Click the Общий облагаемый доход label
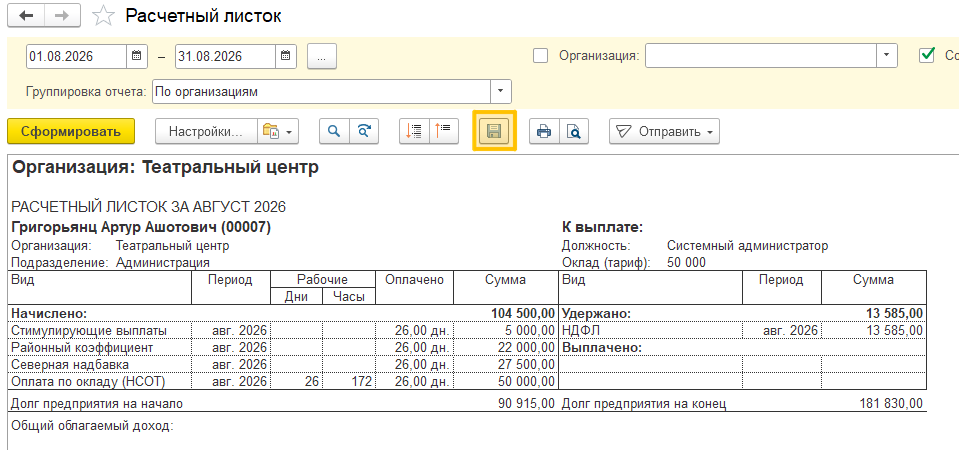 [92, 426]
